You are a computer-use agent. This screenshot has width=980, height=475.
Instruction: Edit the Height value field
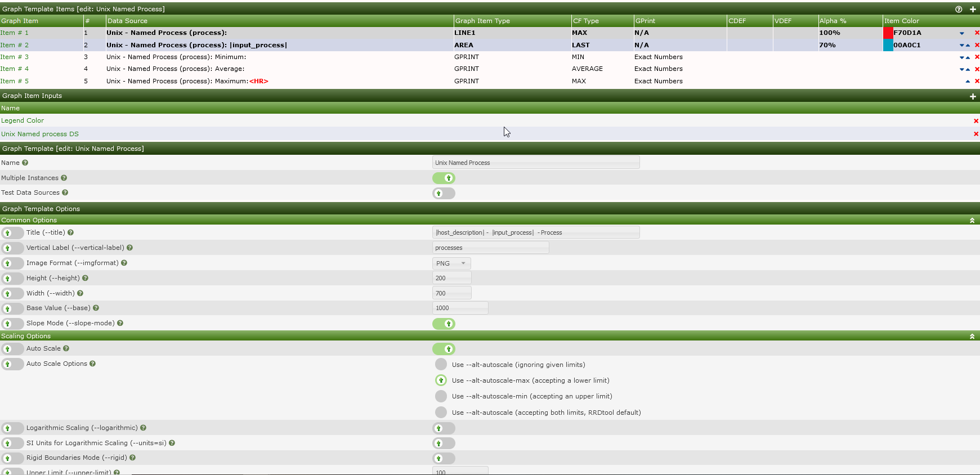(451, 278)
